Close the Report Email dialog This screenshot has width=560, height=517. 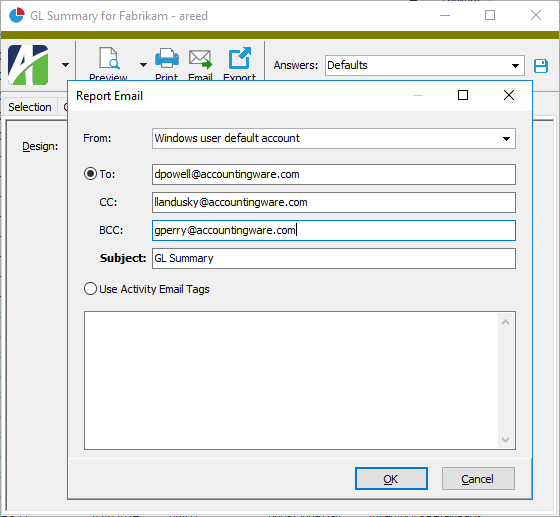pos(509,95)
